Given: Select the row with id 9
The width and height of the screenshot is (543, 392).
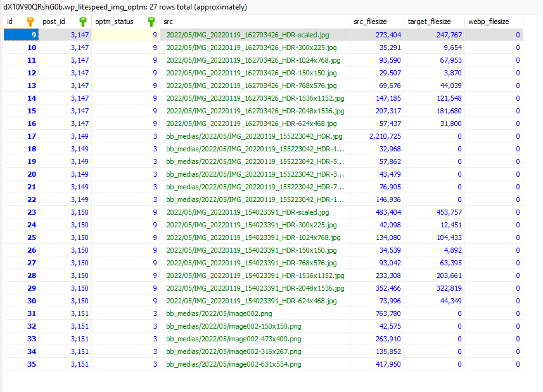Looking at the screenshot, I should click(263, 35).
